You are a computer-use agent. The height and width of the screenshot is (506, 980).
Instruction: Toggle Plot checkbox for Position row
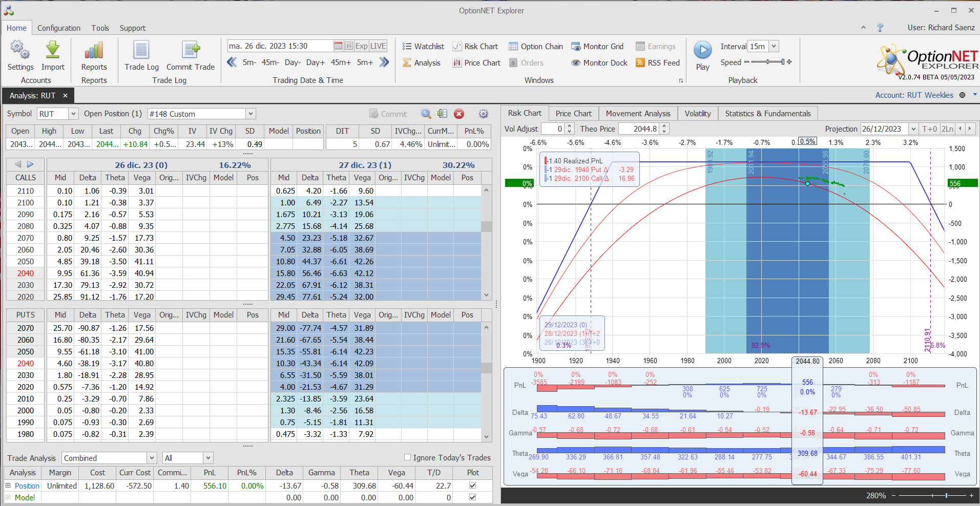click(472, 486)
